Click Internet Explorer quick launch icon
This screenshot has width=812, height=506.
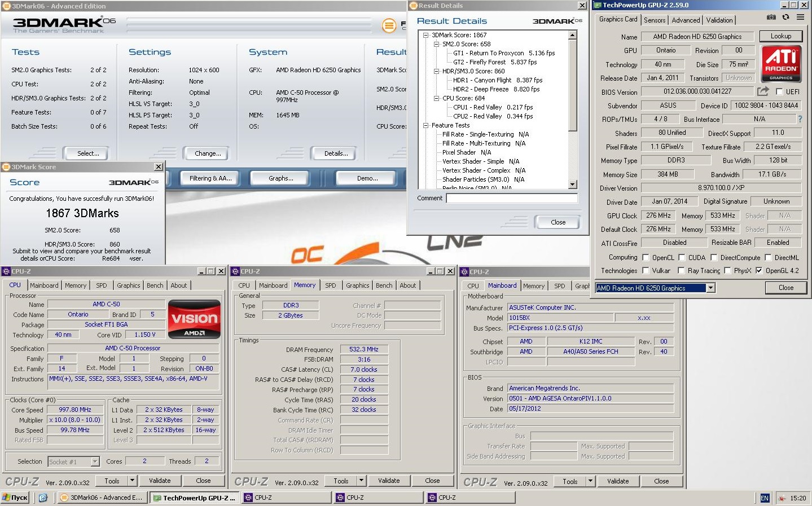point(43,498)
